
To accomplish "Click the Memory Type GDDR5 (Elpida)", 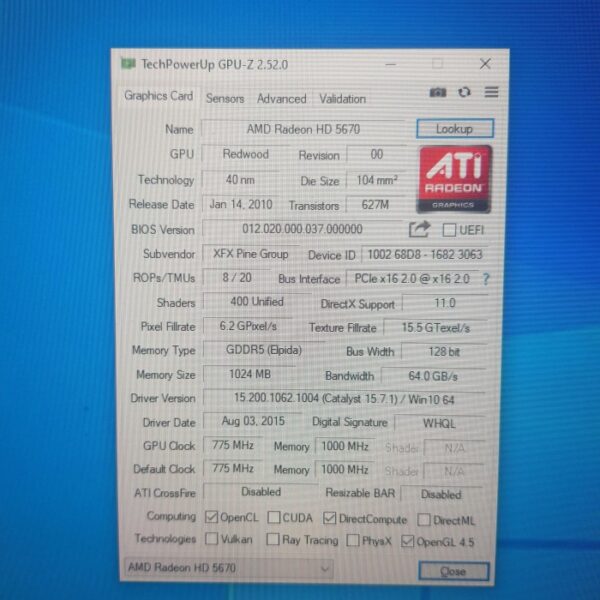I will tap(264, 350).
